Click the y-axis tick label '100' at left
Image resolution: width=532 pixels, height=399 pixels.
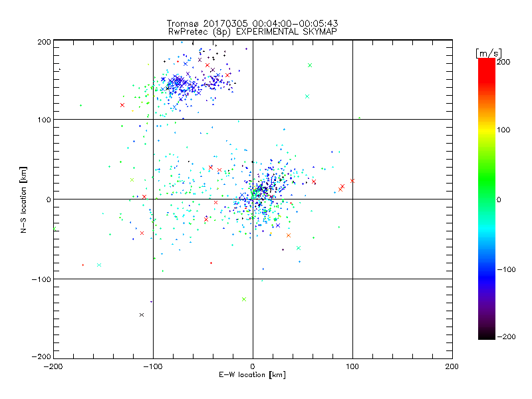pos(44,120)
